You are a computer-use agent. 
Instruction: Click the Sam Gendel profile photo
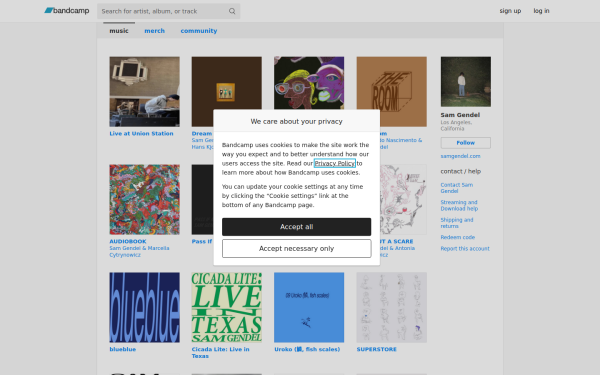[x=466, y=82]
